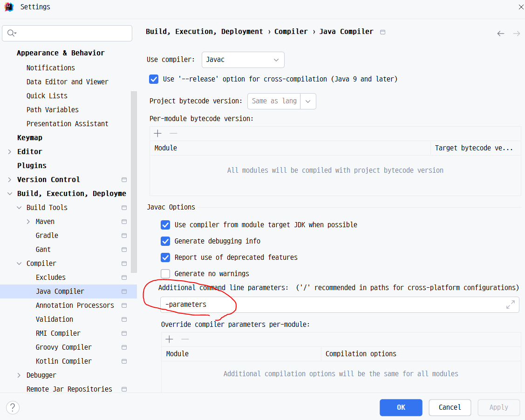
Task: Click in the settings search field
Action: pyautogui.click(x=67, y=33)
